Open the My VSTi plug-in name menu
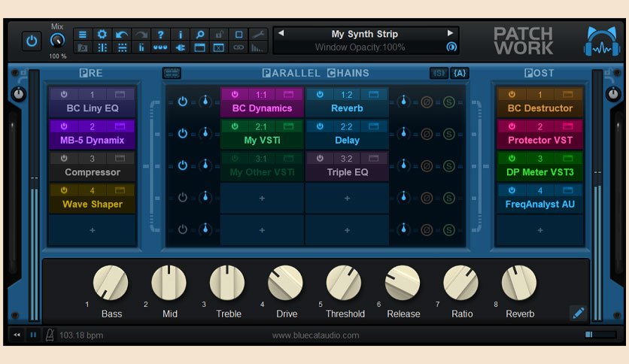 click(x=262, y=141)
